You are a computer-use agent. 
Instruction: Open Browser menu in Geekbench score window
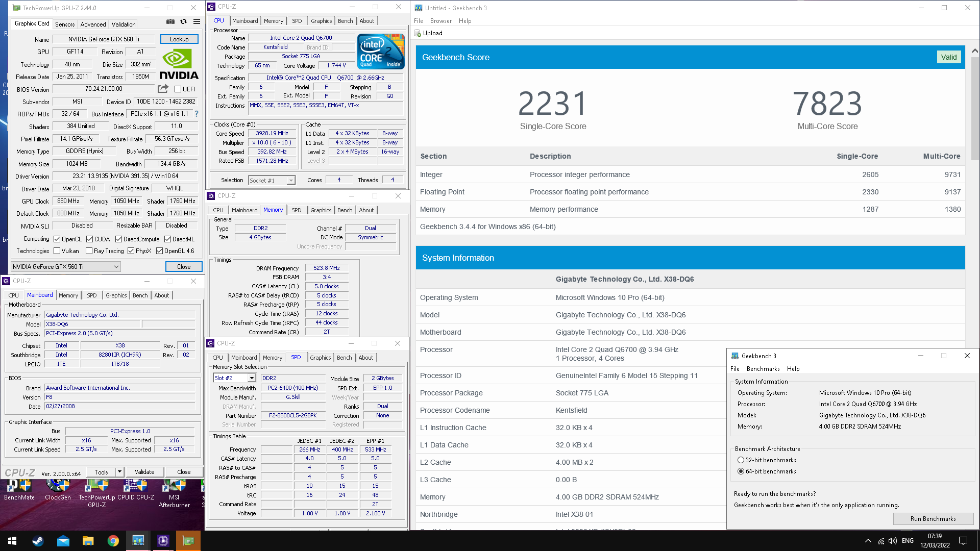pyautogui.click(x=441, y=21)
